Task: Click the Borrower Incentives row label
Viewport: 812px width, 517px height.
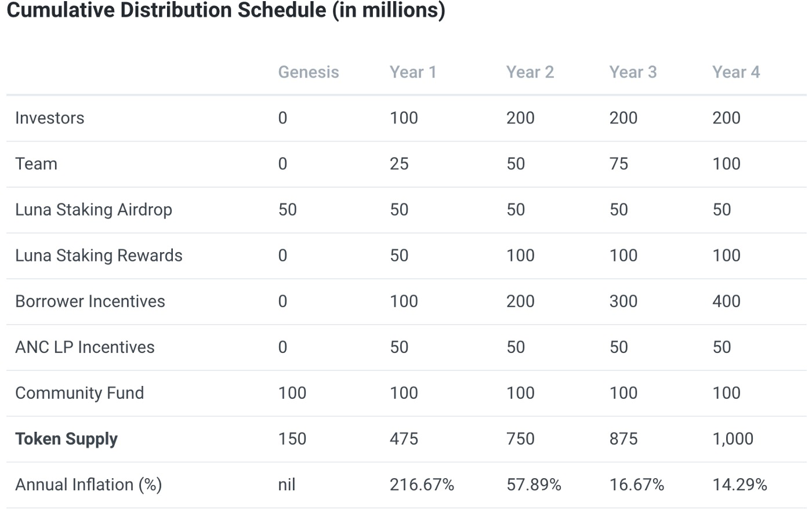Action: coord(90,301)
